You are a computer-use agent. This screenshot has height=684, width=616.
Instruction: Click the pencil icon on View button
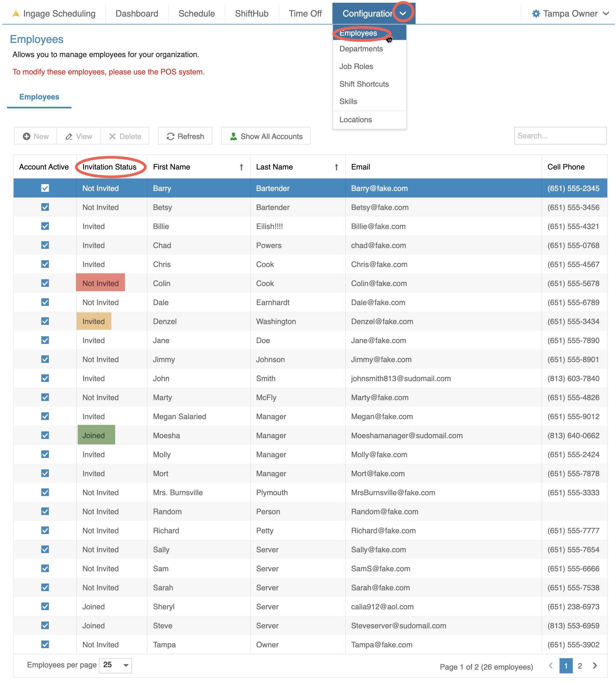coord(69,136)
